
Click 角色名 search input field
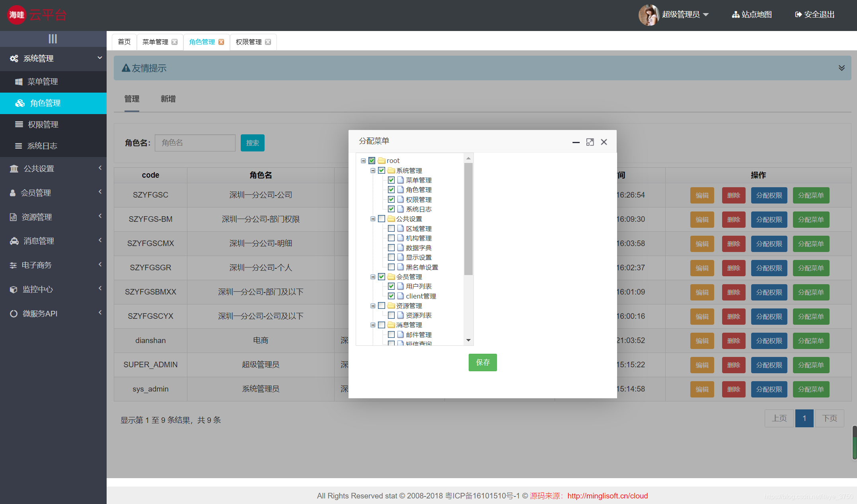coord(195,143)
